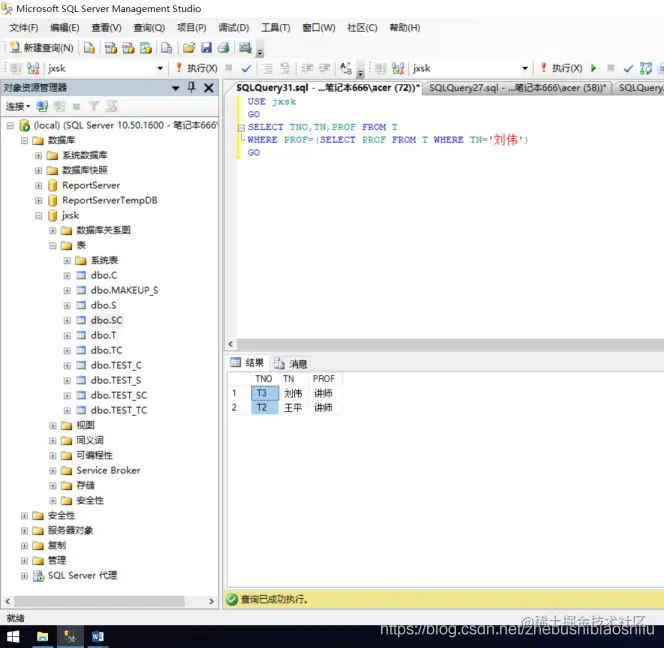Click the Object Explorer filter funnel icon
664x648 pixels.
click(x=94, y=106)
